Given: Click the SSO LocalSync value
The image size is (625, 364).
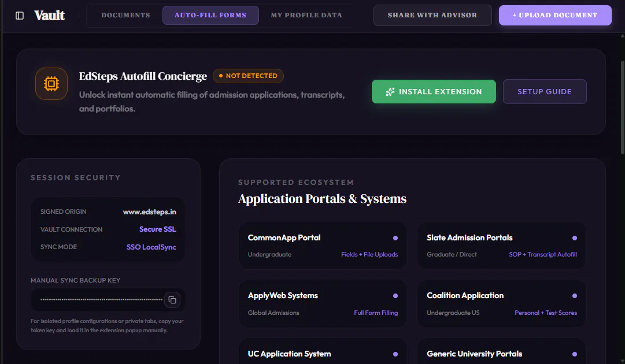Looking at the screenshot, I should coord(151,247).
